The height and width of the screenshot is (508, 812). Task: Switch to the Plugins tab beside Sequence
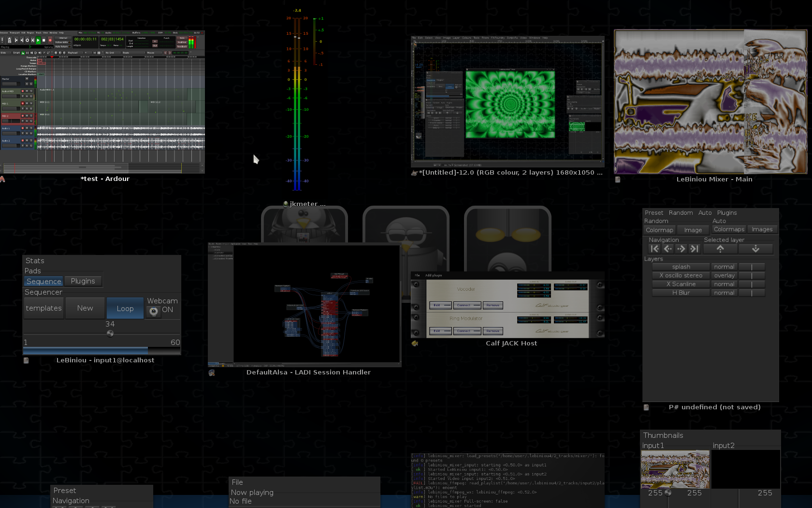click(x=83, y=281)
